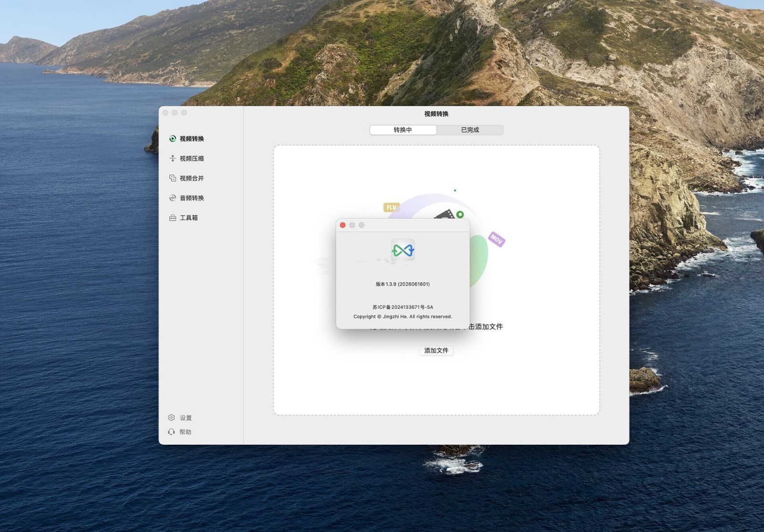Click the 视频转换 window title
This screenshot has width=764, height=532.
pos(436,114)
